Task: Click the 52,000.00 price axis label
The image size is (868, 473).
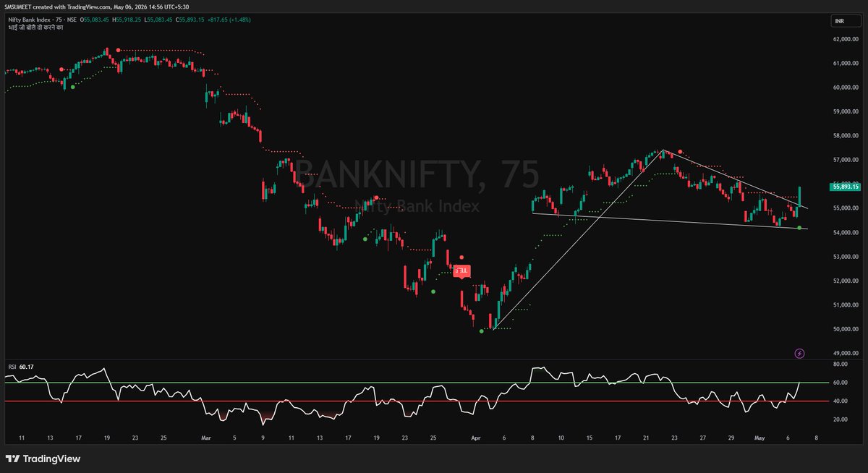Action: coord(846,281)
